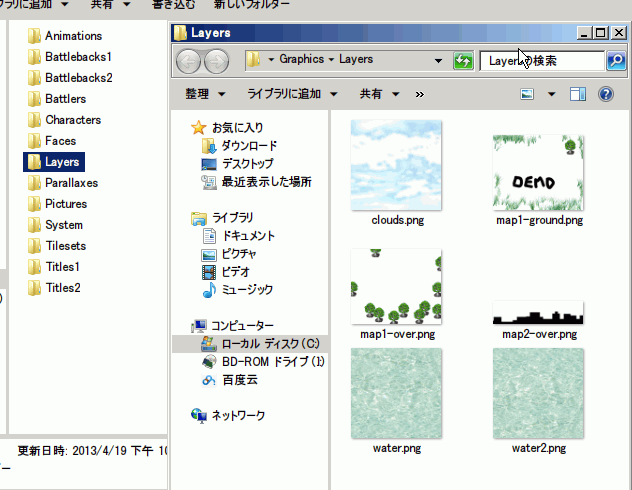Image resolution: width=632 pixels, height=490 pixels.
Task: Select the map1-over.png thumbnail
Action: click(x=396, y=287)
